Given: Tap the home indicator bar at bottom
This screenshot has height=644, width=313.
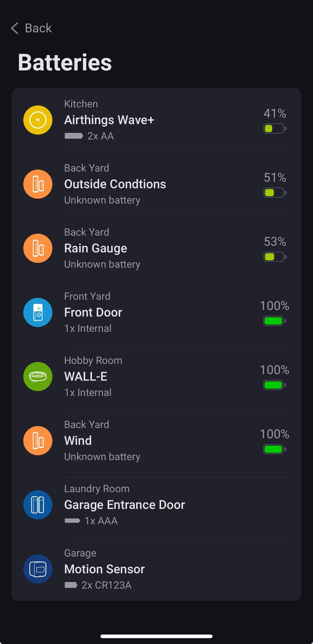Looking at the screenshot, I should [156, 636].
